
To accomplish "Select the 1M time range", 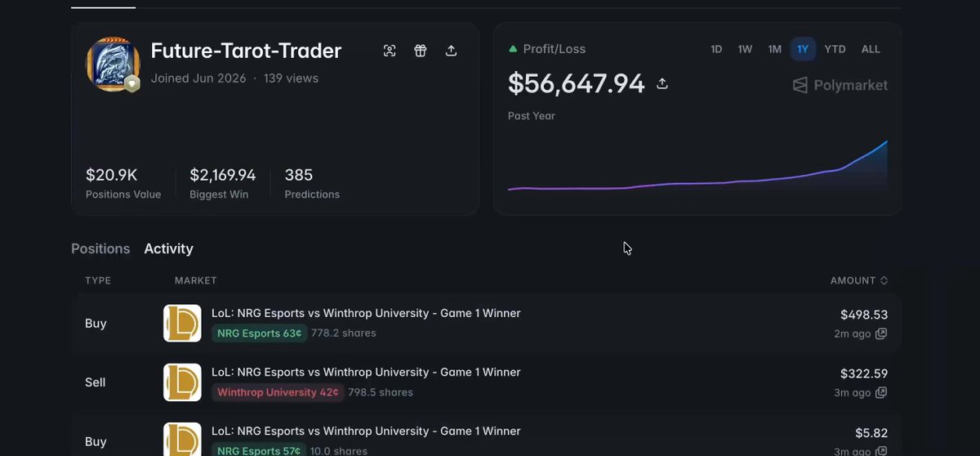I will pyautogui.click(x=774, y=49).
